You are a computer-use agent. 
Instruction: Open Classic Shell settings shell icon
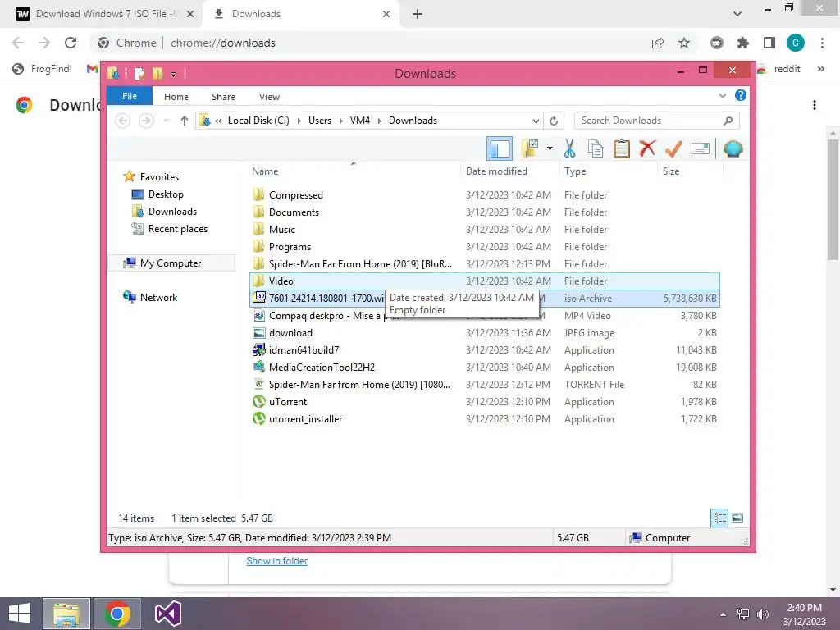point(733,148)
